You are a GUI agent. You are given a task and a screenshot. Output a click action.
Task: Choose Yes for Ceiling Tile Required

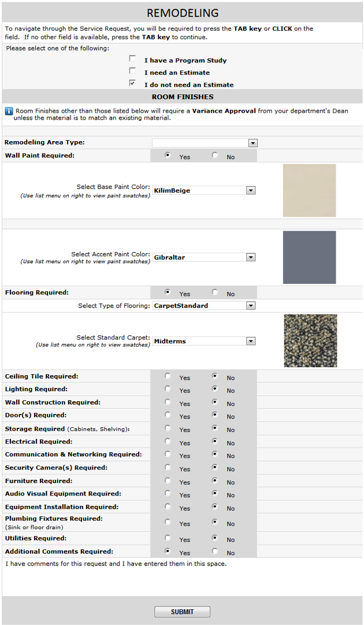point(168,376)
